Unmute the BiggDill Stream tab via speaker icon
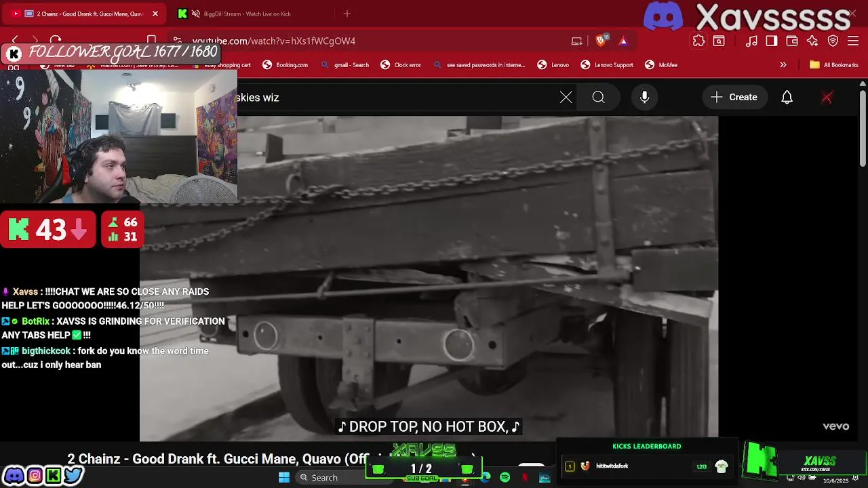This screenshot has width=868, height=488. click(196, 14)
